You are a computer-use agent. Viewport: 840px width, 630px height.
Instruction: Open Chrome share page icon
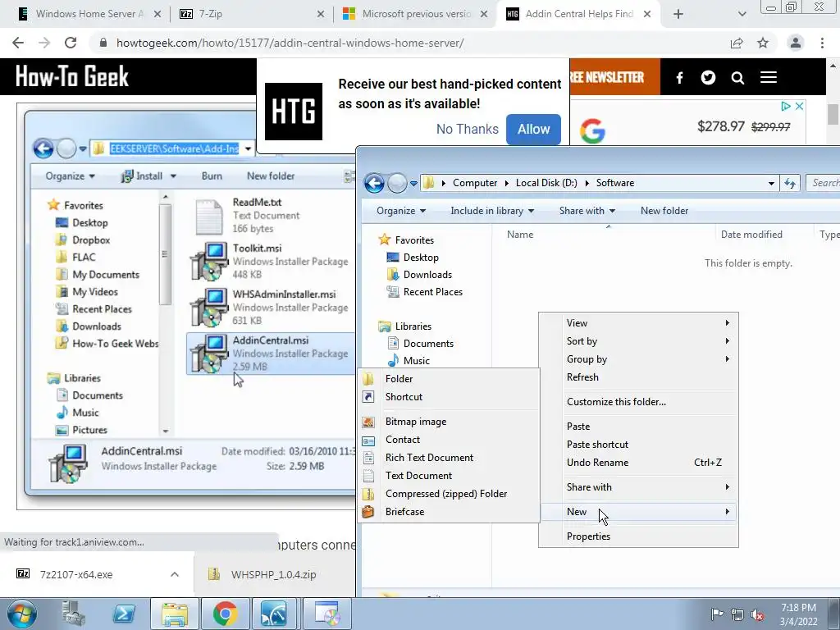pyautogui.click(x=737, y=43)
